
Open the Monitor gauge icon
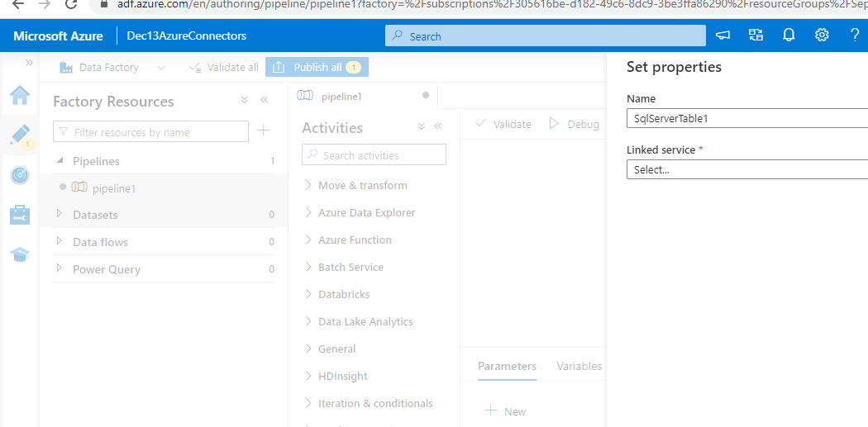[x=20, y=175]
